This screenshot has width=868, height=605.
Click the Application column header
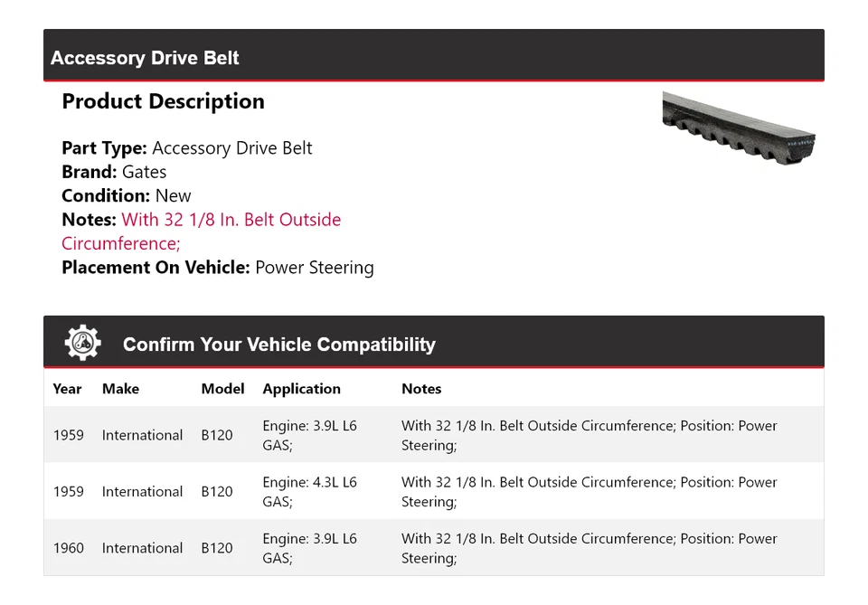301,389
